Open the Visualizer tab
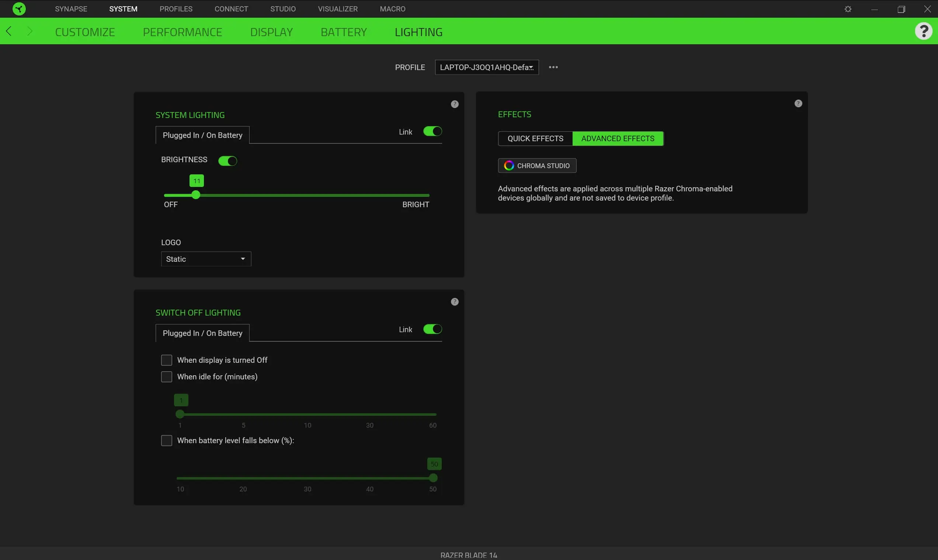938x560 pixels. tap(338, 9)
